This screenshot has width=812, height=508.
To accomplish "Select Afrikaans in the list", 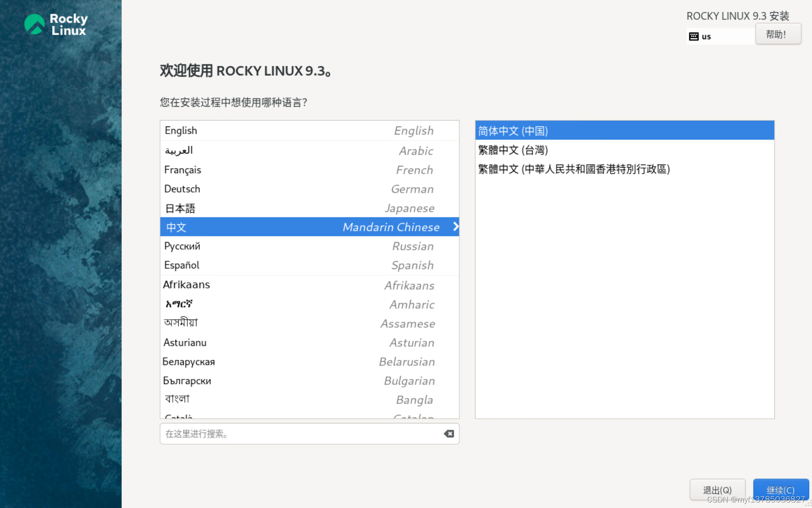I will pyautogui.click(x=309, y=285).
